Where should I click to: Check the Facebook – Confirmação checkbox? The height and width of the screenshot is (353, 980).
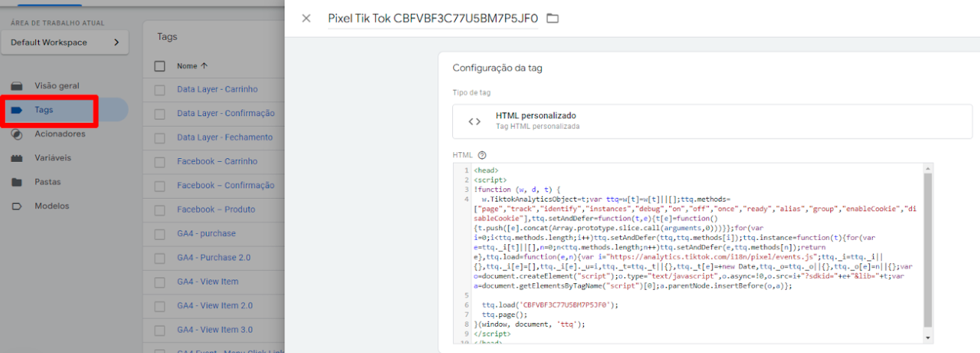pyautogui.click(x=159, y=186)
